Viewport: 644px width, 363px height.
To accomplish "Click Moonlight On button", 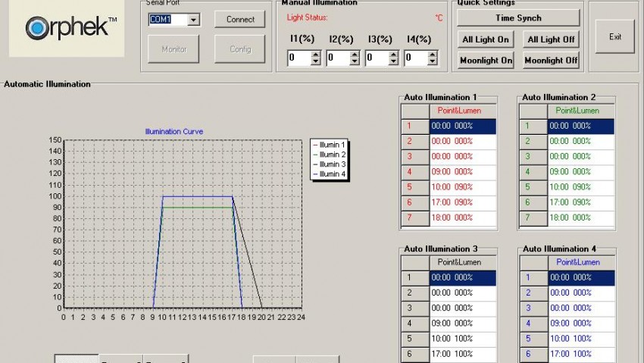I will click(486, 61).
